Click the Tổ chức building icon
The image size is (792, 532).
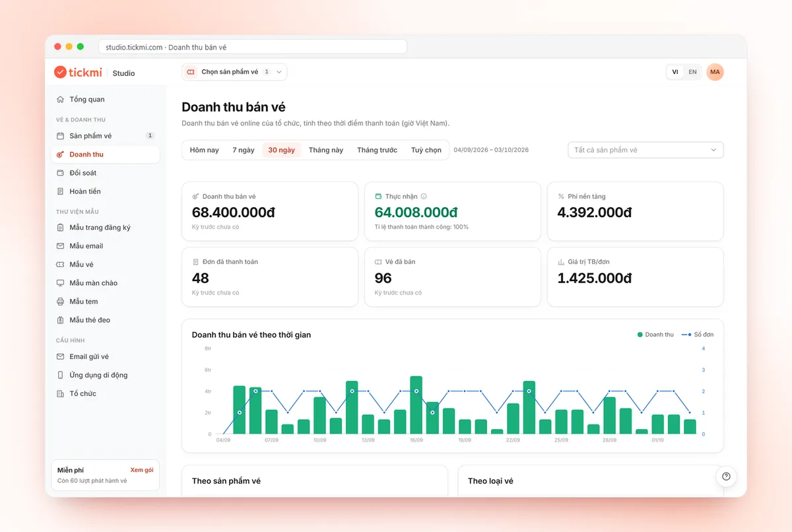click(61, 393)
